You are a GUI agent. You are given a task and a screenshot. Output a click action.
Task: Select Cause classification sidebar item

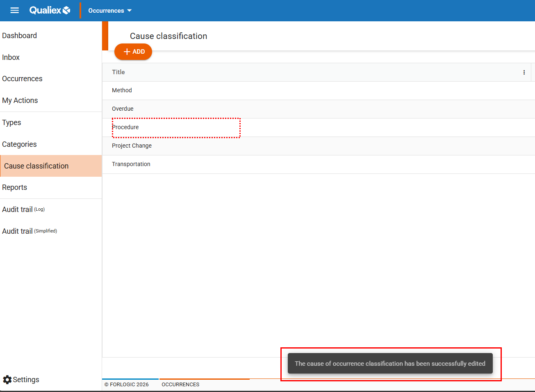(x=36, y=166)
